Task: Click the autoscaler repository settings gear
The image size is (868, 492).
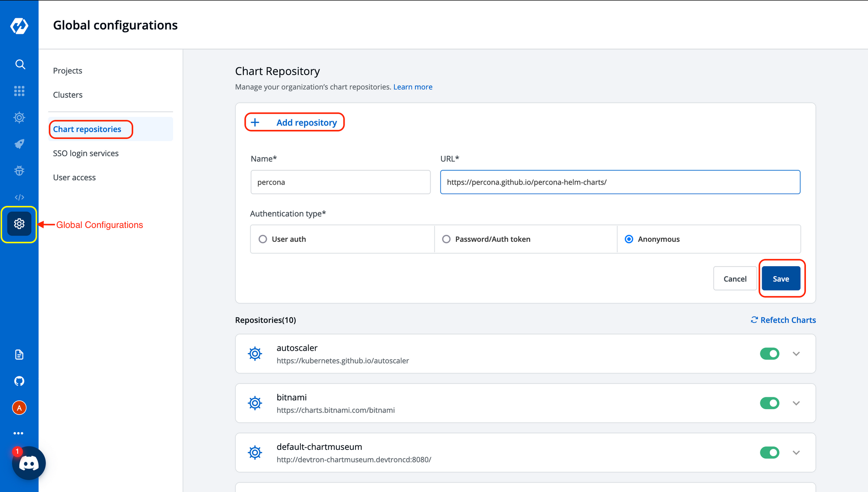Action: pos(255,353)
